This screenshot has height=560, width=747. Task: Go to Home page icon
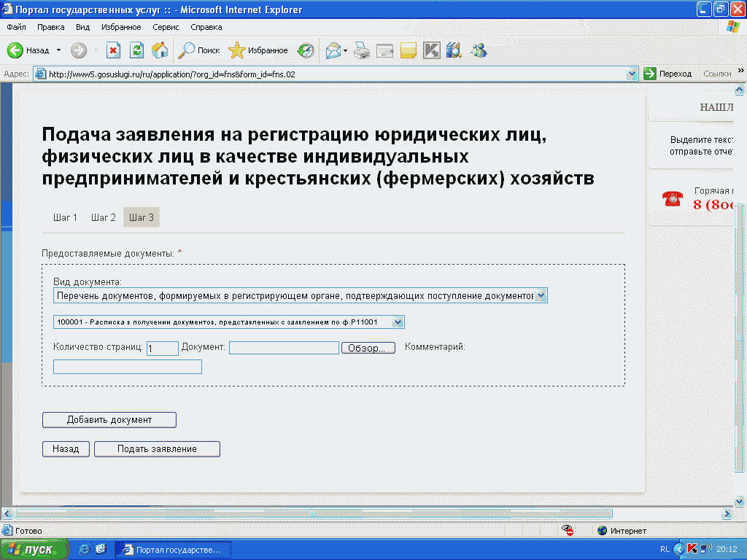click(x=159, y=50)
